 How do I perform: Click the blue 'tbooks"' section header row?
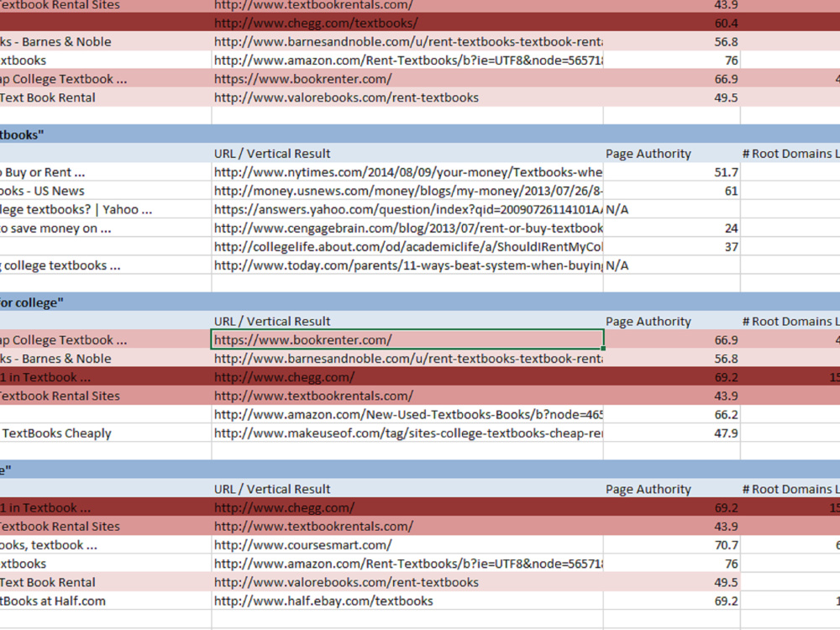coord(420,134)
